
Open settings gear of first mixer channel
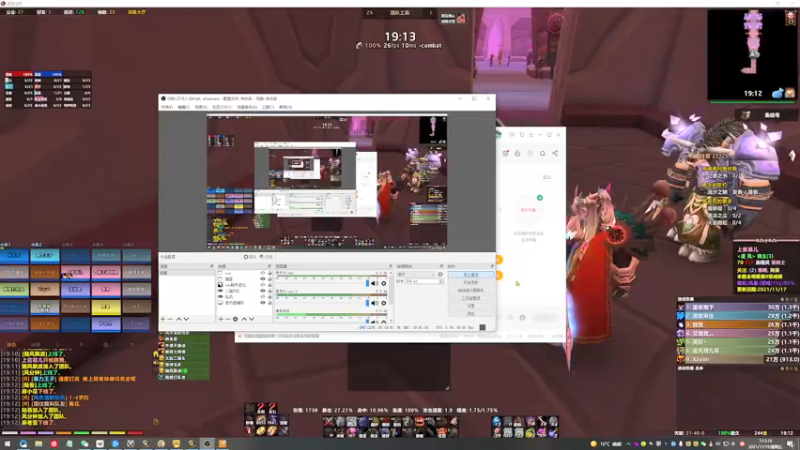[384, 283]
